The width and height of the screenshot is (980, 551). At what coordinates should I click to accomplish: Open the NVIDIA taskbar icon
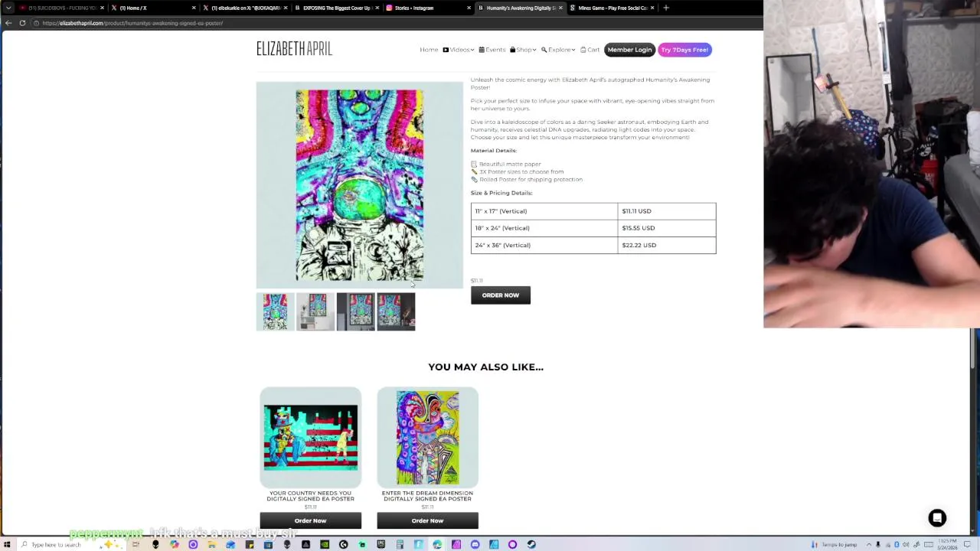(325, 544)
